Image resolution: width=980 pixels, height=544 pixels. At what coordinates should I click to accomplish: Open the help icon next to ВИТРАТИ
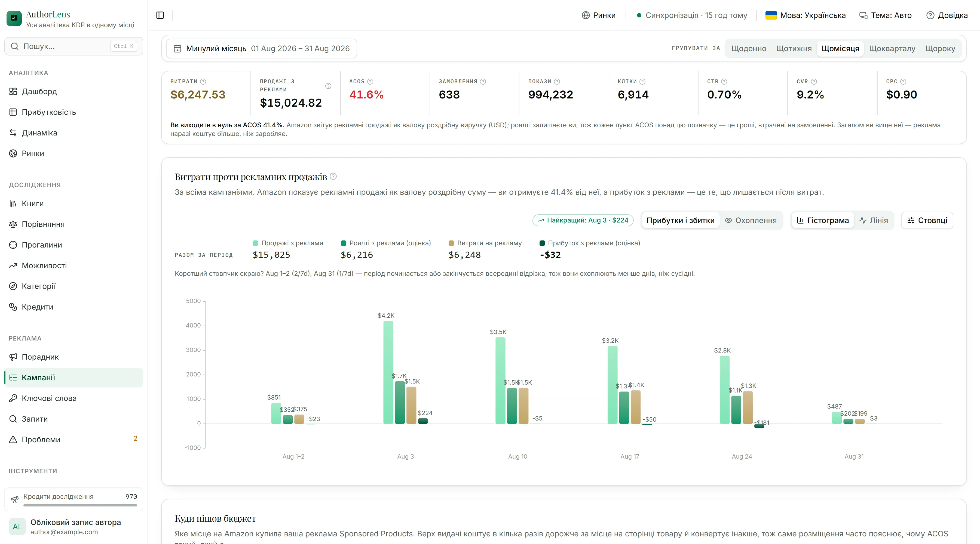[203, 81]
